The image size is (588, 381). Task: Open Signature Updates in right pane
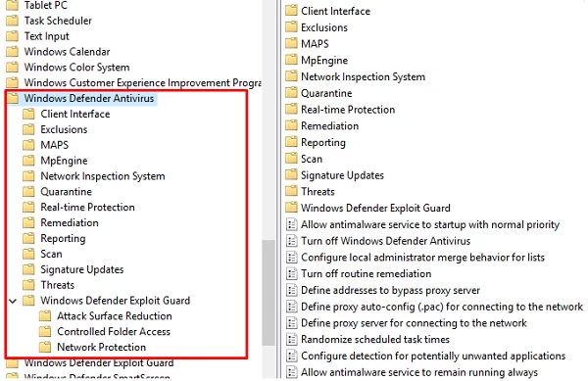(x=342, y=175)
